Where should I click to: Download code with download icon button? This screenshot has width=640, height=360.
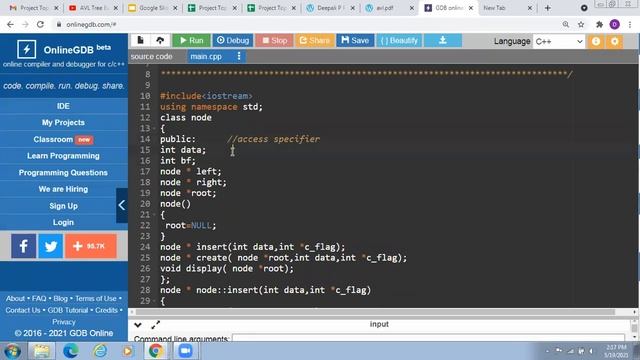tap(443, 40)
